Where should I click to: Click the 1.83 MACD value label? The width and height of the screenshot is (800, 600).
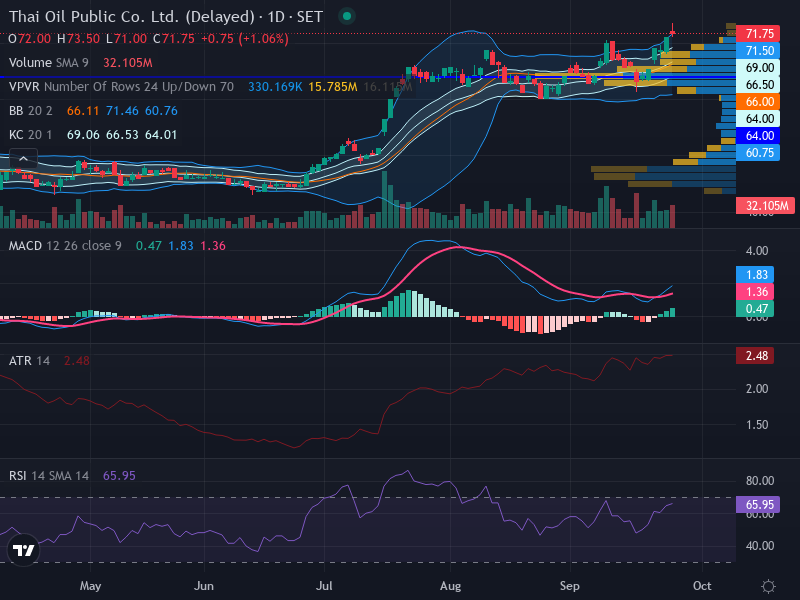755,274
